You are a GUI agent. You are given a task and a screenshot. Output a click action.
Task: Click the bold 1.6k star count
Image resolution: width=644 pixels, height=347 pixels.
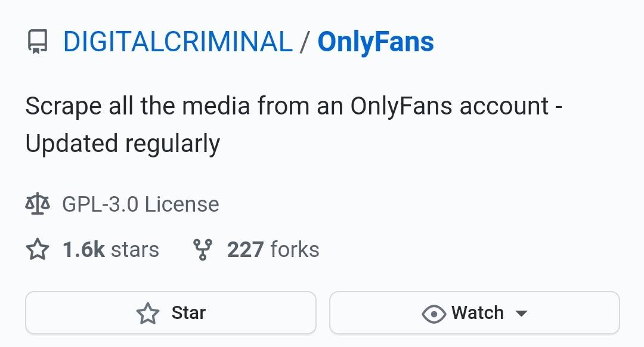coord(83,249)
